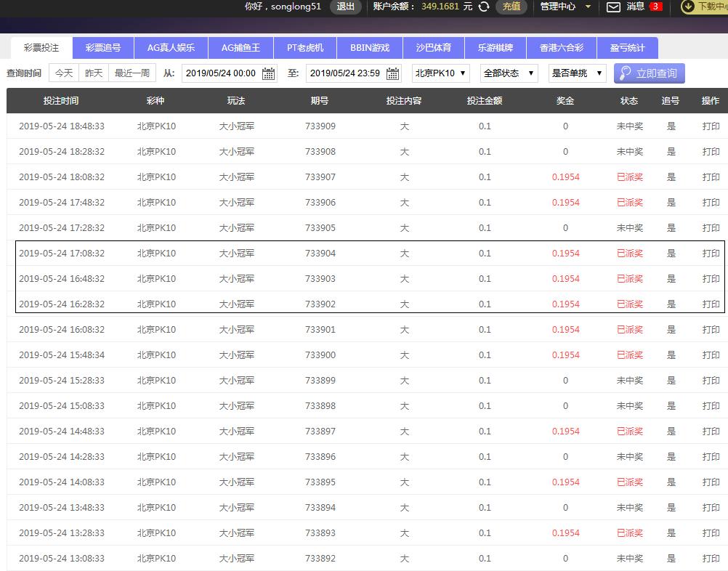Click 打印 for period 733900
The image size is (728, 571).
(711, 355)
